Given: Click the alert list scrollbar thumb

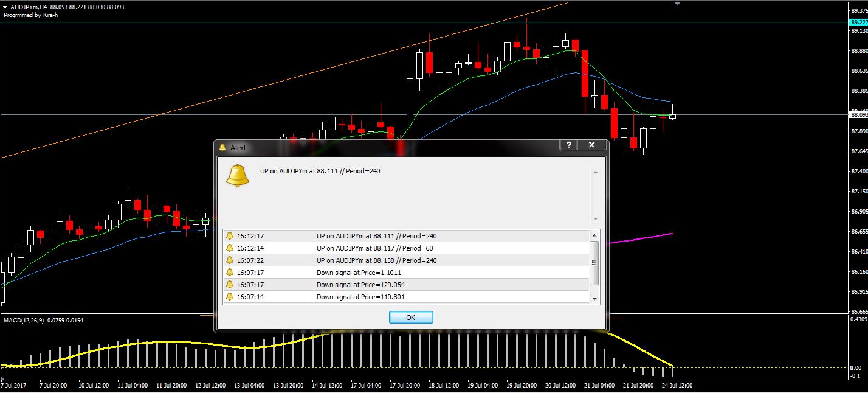Looking at the screenshot, I should [594, 262].
